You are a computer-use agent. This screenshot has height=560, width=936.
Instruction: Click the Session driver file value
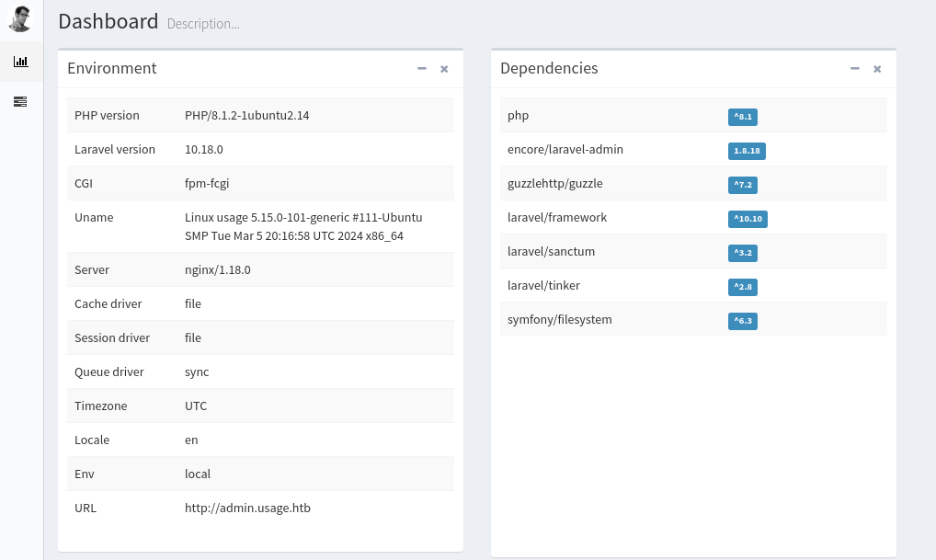pyautogui.click(x=193, y=337)
